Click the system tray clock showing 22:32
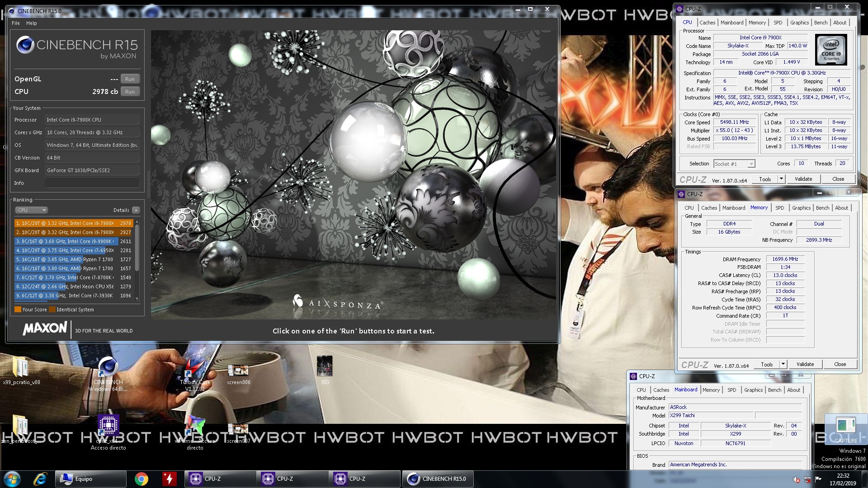The height and width of the screenshot is (488, 868). [843, 479]
